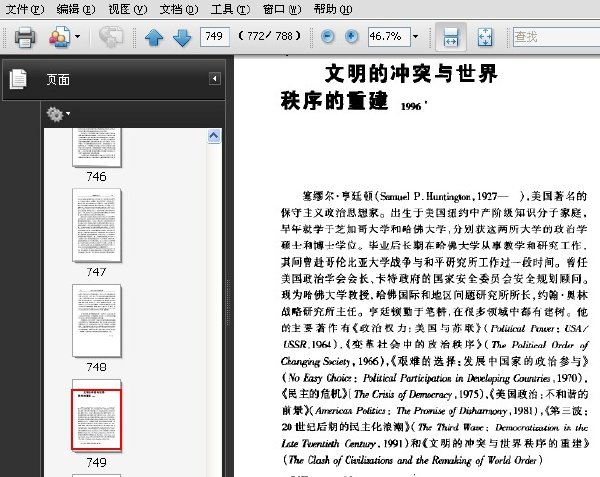
Task: Select page thumbnail 747
Action: (x=96, y=225)
